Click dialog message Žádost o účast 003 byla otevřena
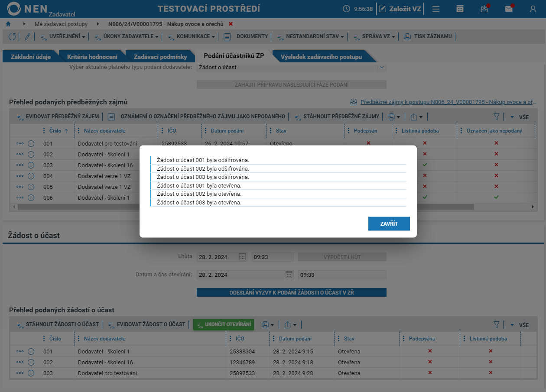546x392 pixels. (x=199, y=202)
